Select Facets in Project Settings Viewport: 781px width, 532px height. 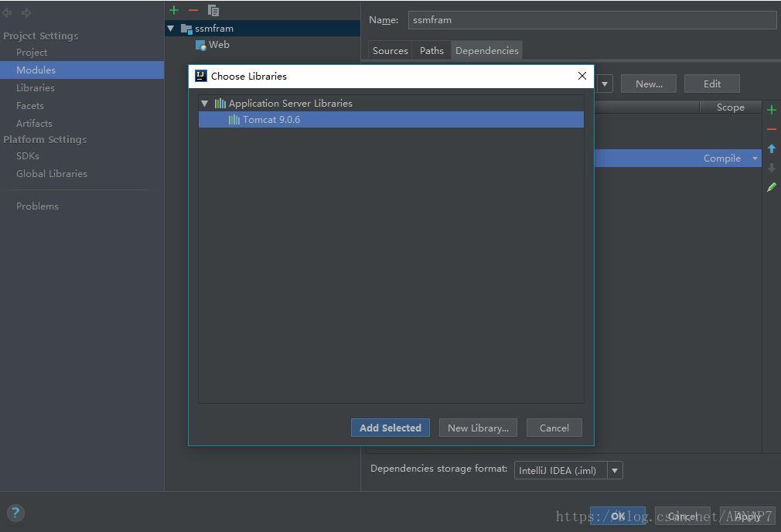coord(30,106)
